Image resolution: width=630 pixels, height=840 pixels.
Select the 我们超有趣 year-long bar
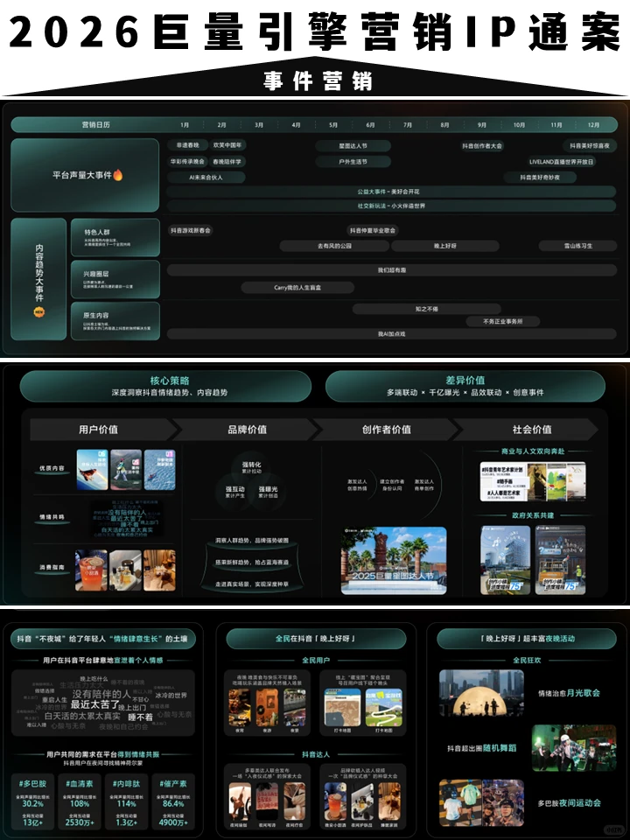pos(392,270)
